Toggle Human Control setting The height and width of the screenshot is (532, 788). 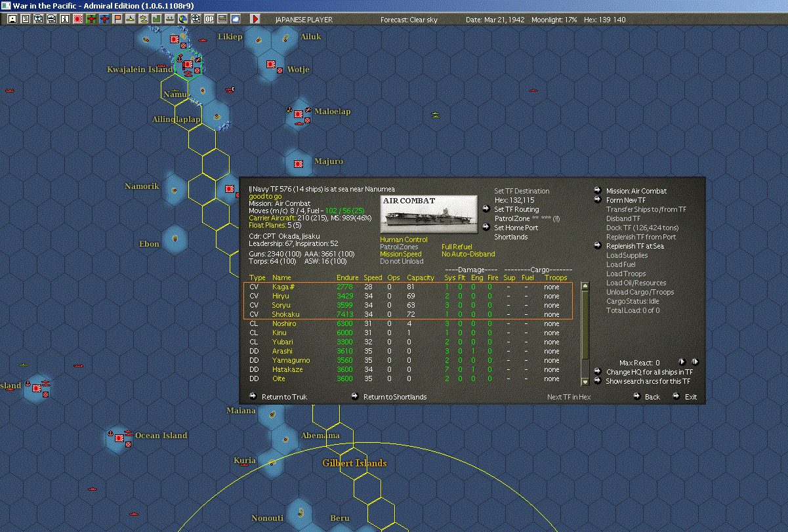click(404, 240)
